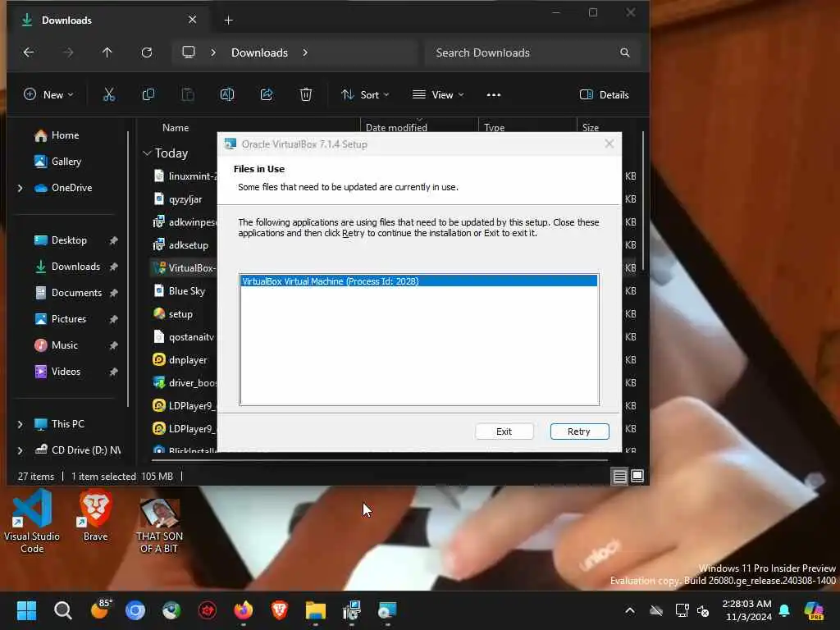The height and width of the screenshot is (630, 840).
Task: Click the Copy icon in toolbar
Action: click(148, 95)
